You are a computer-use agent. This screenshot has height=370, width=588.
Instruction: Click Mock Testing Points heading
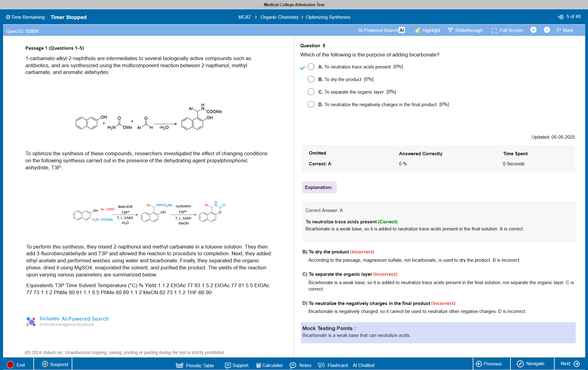pyautogui.click(x=329, y=328)
